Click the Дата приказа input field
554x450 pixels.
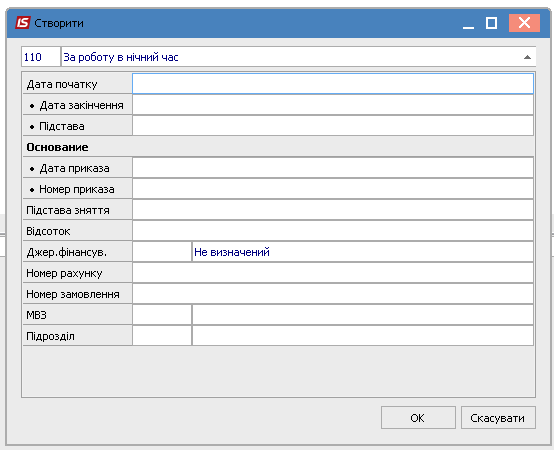333,168
